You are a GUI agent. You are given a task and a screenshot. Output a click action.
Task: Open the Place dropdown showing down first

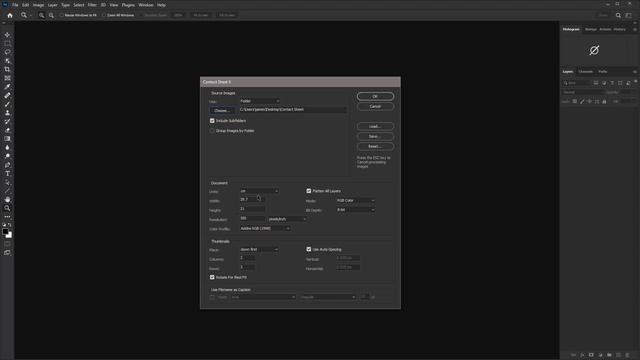coord(259,249)
